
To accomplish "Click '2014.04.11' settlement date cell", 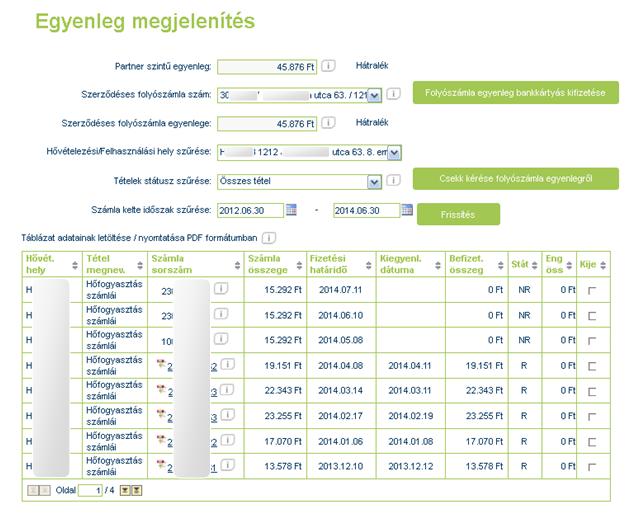I will pos(410,366).
